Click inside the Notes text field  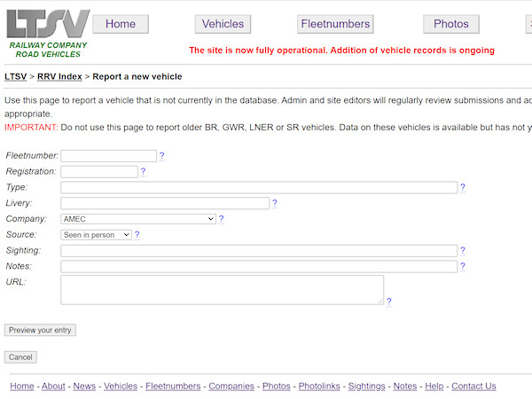coord(259,266)
